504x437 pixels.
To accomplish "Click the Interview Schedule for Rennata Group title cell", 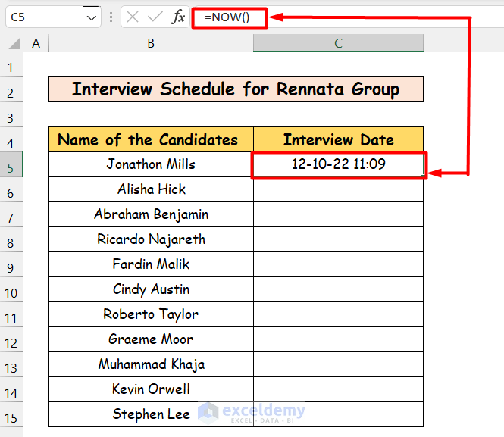I will coord(235,89).
